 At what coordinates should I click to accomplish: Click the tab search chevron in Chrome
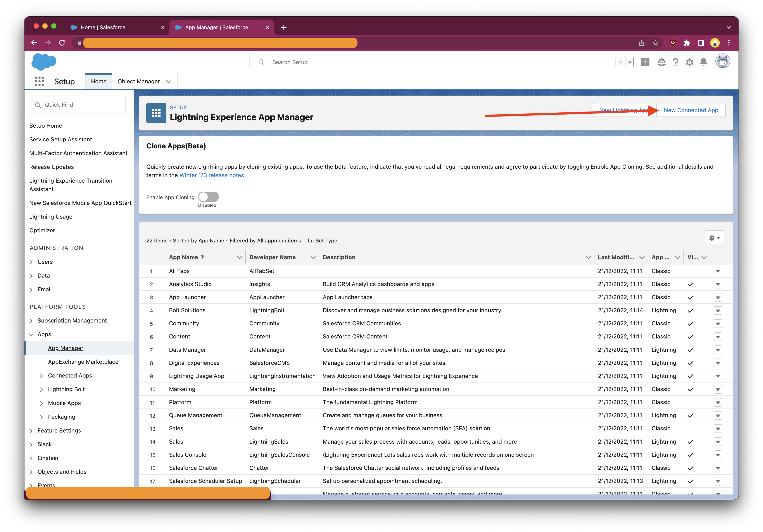pyautogui.click(x=729, y=27)
